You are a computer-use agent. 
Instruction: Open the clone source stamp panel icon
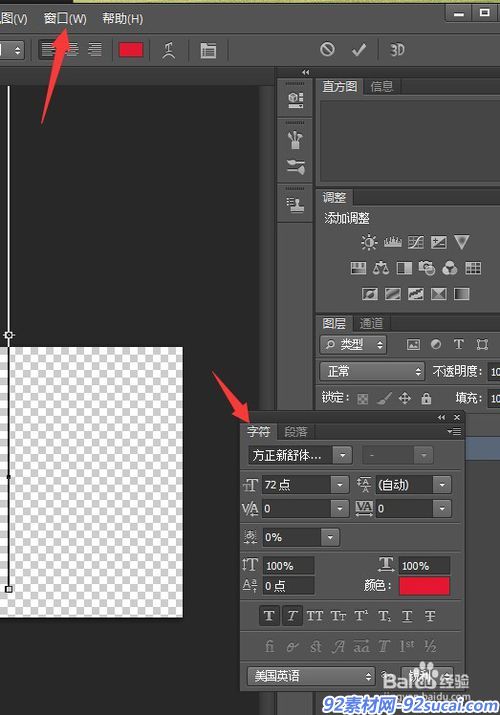[x=295, y=205]
